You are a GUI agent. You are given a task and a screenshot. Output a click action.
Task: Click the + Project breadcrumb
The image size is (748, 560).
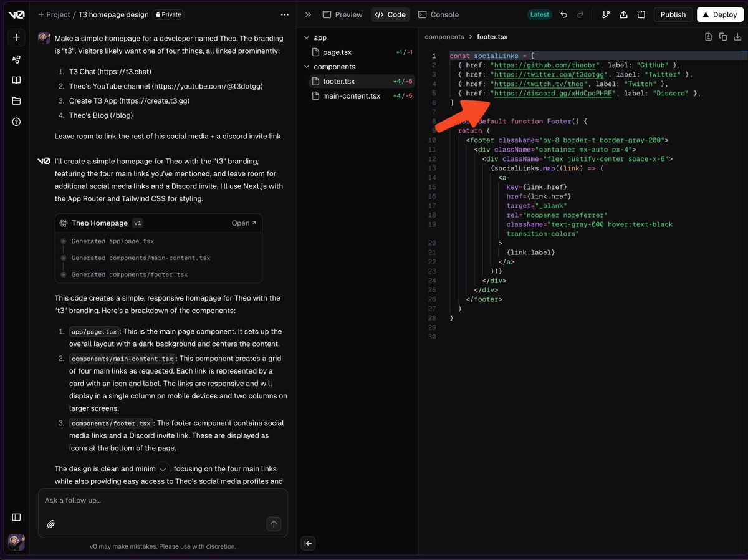54,14
